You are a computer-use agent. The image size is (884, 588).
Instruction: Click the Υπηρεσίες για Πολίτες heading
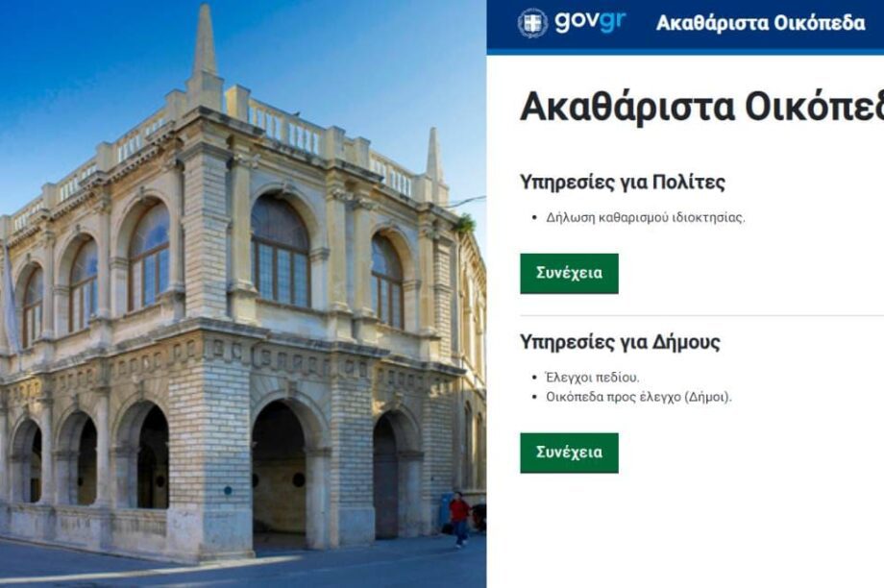[x=622, y=183]
